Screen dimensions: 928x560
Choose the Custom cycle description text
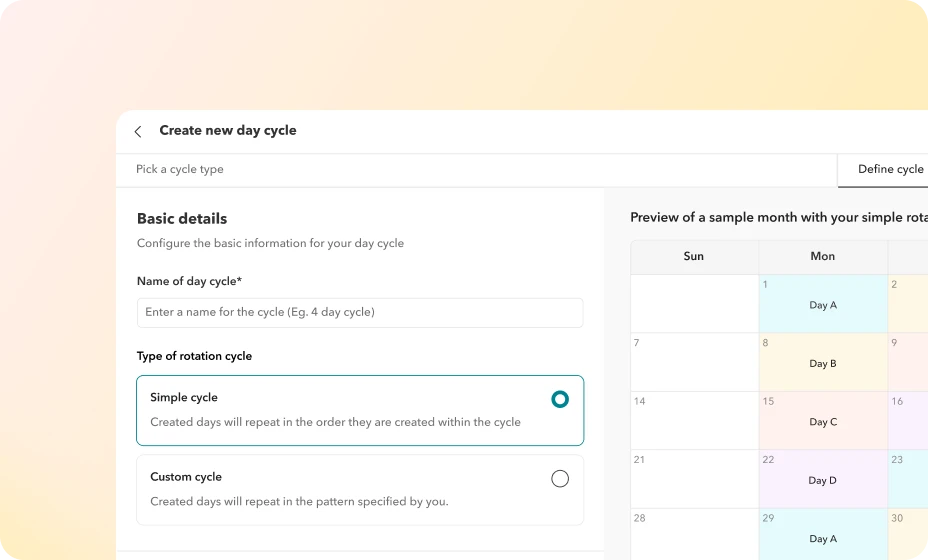299,501
